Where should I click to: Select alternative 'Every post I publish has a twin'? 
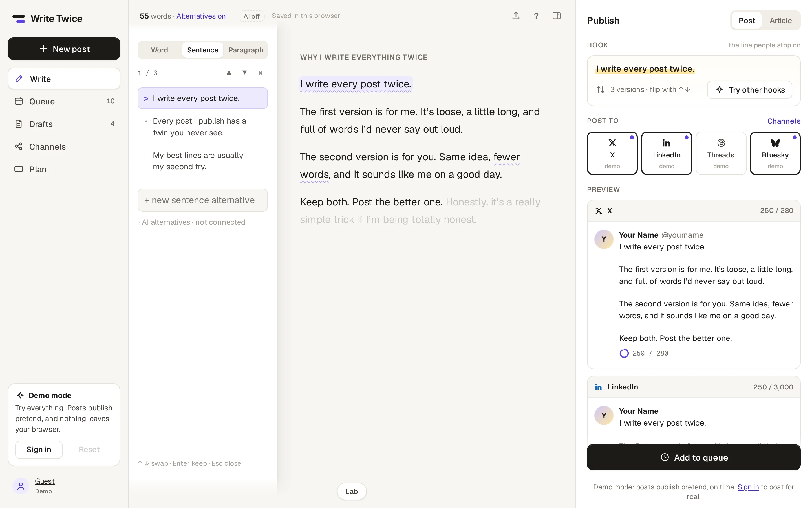[x=202, y=127]
